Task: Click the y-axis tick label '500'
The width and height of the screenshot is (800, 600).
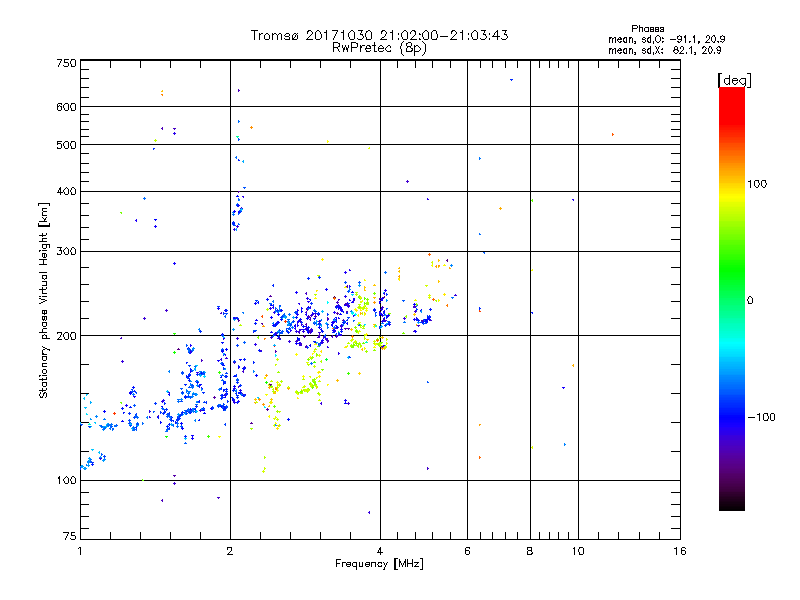Action: (x=66, y=145)
